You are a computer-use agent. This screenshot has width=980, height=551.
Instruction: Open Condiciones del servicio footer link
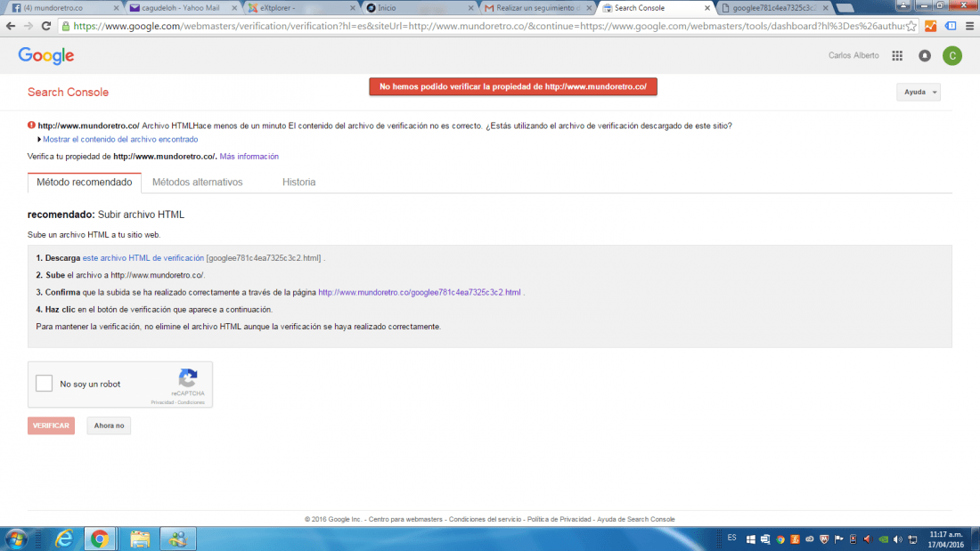pyautogui.click(x=485, y=519)
